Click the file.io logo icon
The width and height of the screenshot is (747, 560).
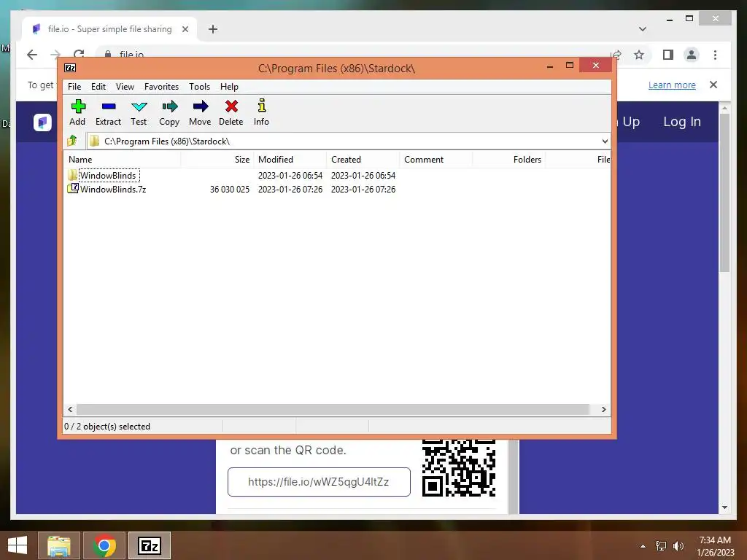42,122
